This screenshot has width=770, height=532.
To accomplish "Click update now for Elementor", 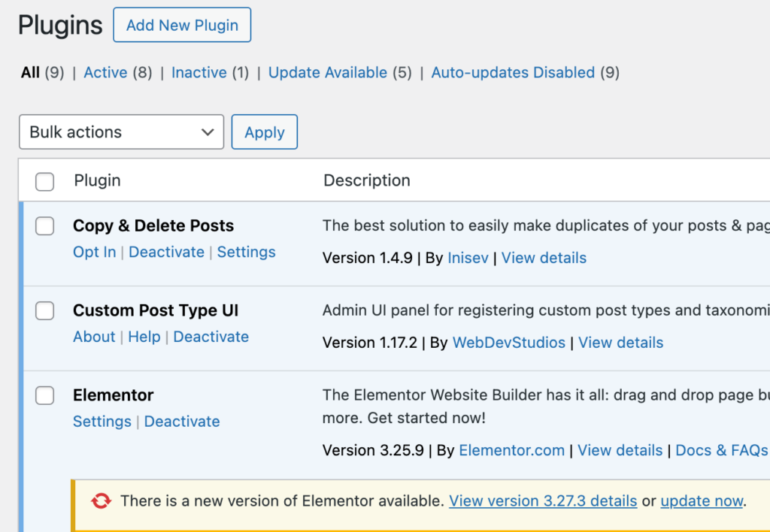I will click(702, 501).
